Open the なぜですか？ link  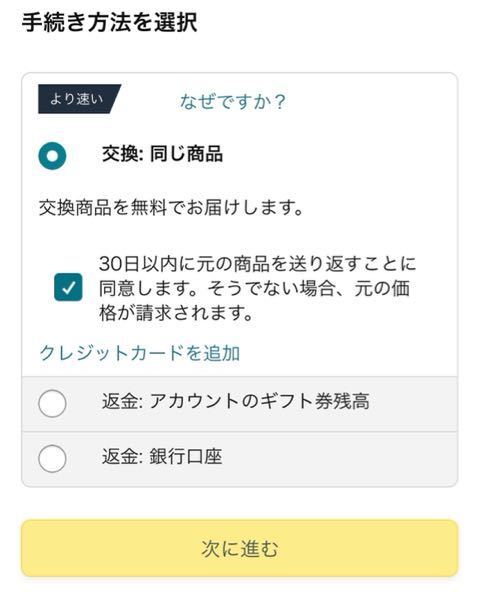tap(233, 102)
